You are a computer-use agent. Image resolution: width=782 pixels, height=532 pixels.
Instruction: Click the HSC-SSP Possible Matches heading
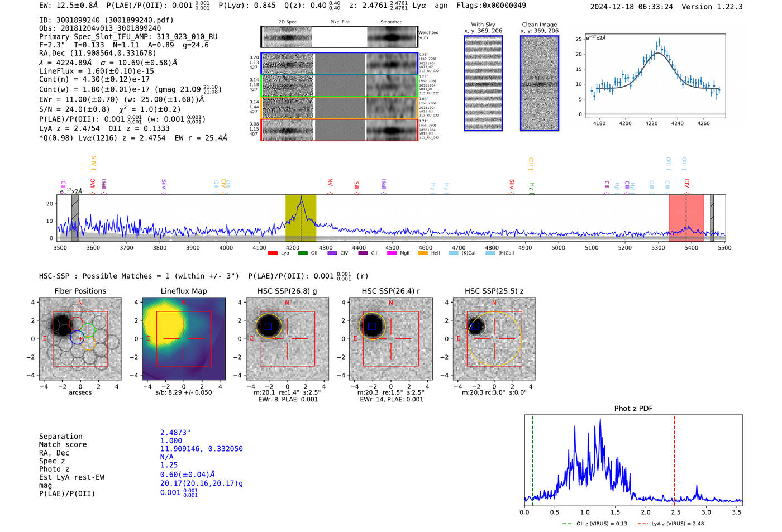coord(139,276)
